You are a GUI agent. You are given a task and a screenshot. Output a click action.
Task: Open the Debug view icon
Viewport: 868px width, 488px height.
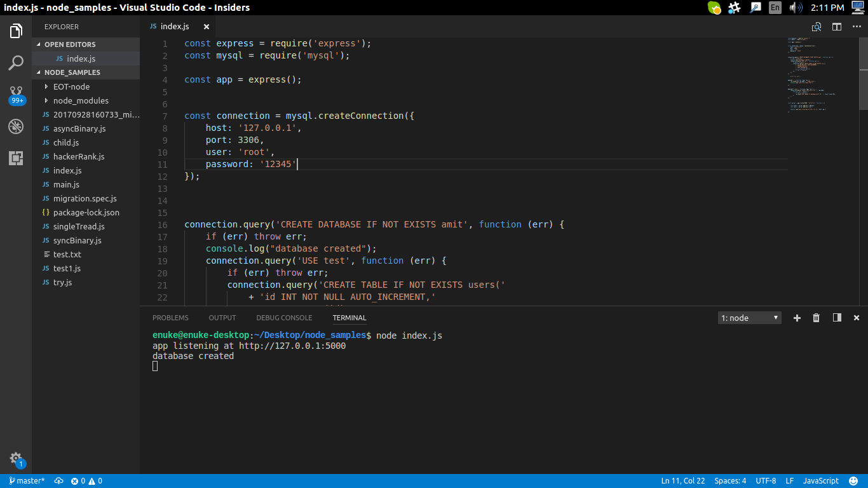[16, 126]
